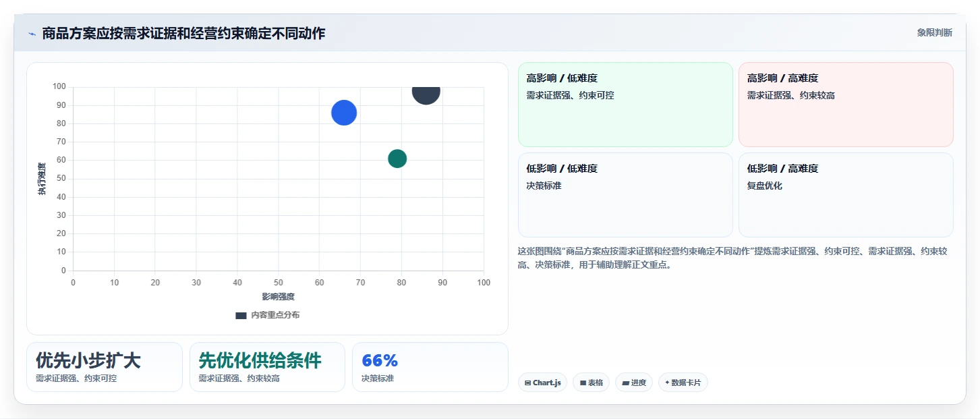Click the 内容重点分布 legend label
Image resolution: width=980 pixels, height=419 pixels.
pos(275,315)
